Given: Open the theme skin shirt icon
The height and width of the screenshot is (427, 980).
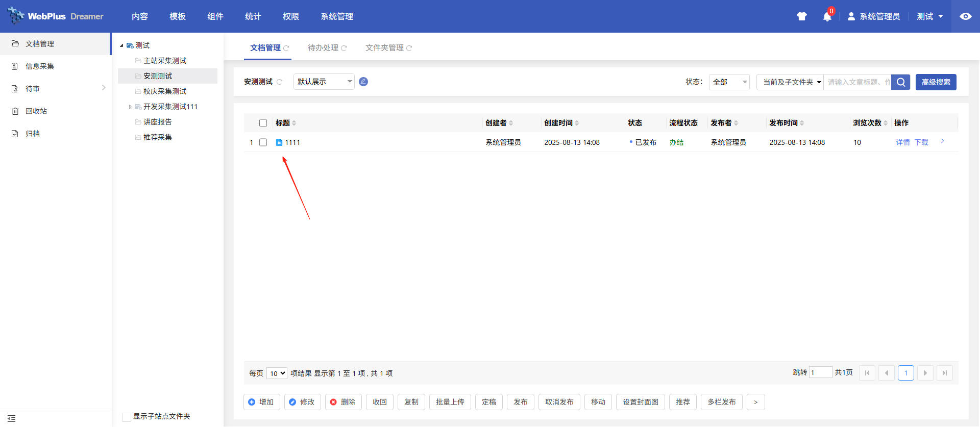Looking at the screenshot, I should (x=801, y=17).
